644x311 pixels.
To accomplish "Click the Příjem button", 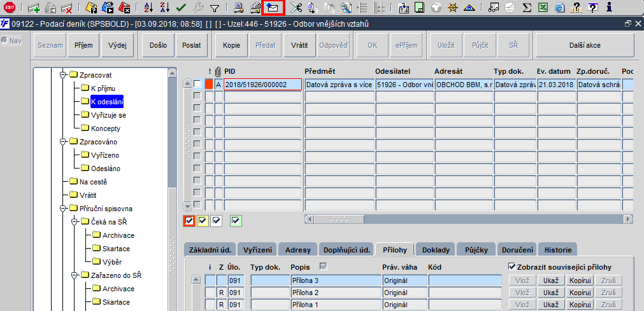I will [83, 46].
